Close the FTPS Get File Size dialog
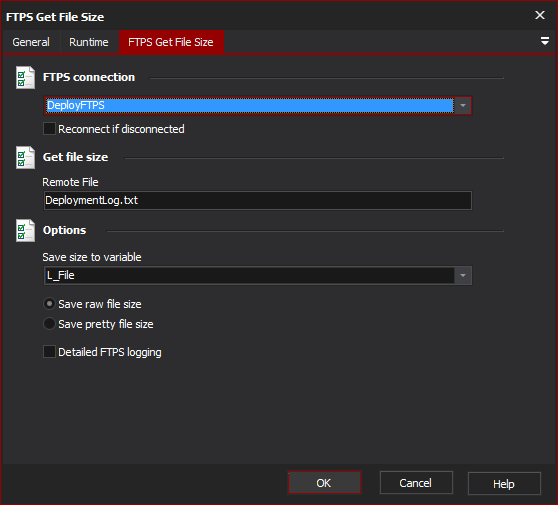Image resolution: width=558 pixels, height=505 pixels. tap(540, 15)
